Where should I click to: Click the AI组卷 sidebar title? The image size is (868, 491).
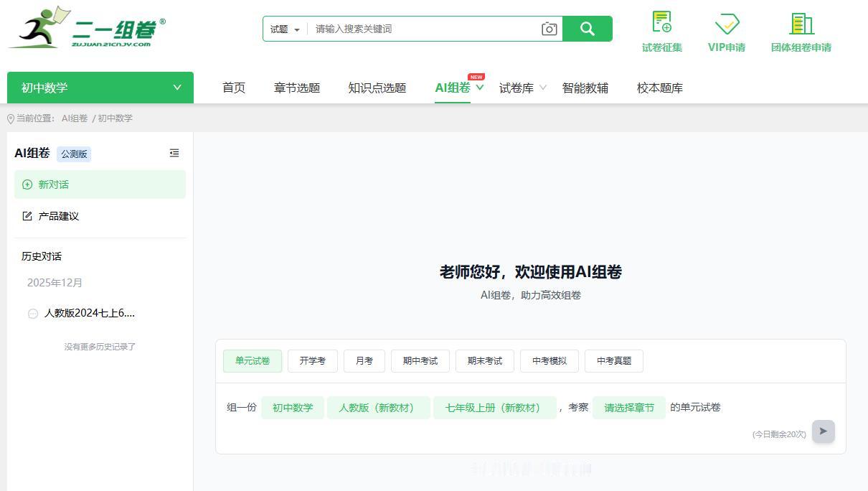coord(32,153)
